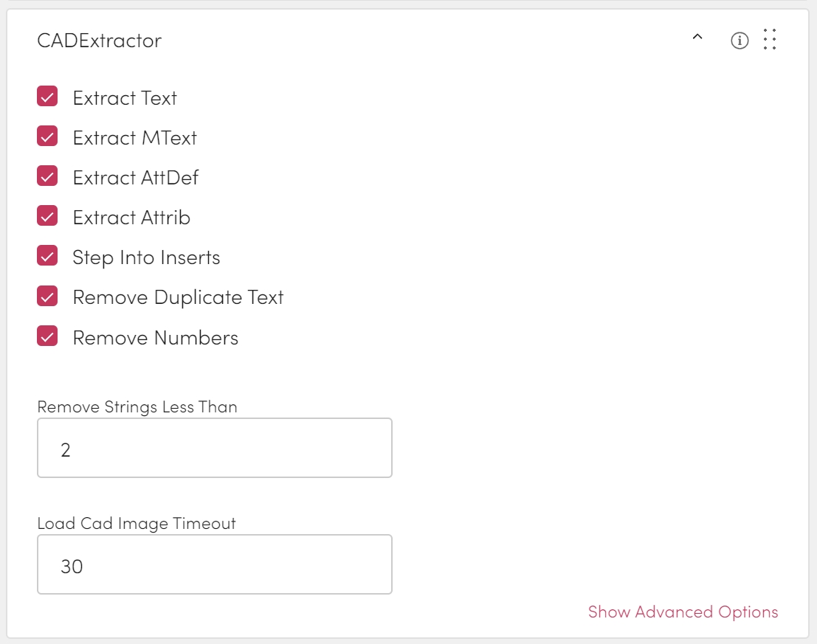Image resolution: width=817 pixels, height=644 pixels.
Task: Click the 'Remove Strings Less Than' label
Action: 137,407
